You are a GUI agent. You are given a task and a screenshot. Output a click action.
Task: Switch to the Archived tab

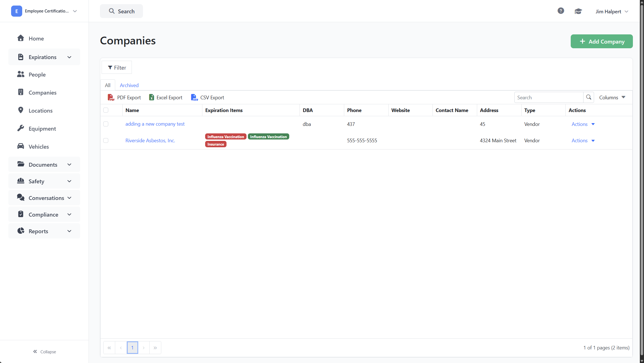(129, 85)
